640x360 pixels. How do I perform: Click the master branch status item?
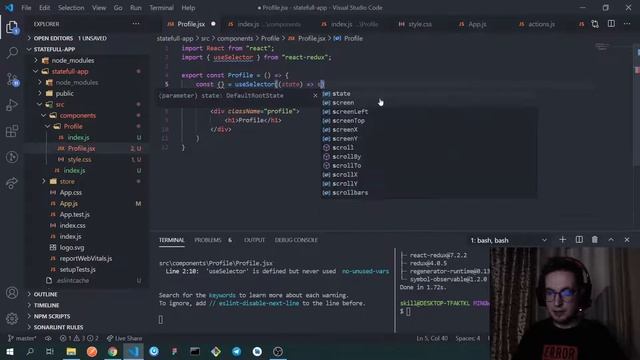click(x=22, y=338)
